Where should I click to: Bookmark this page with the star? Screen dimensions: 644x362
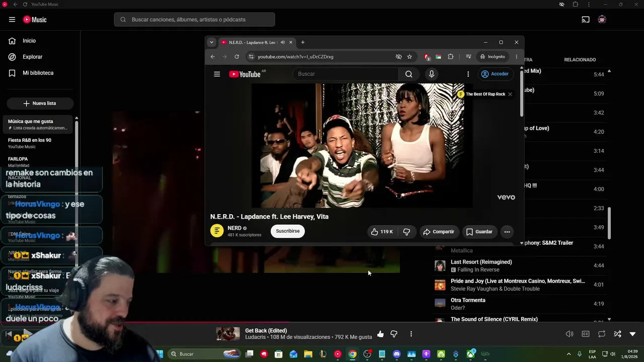pyautogui.click(x=410, y=57)
